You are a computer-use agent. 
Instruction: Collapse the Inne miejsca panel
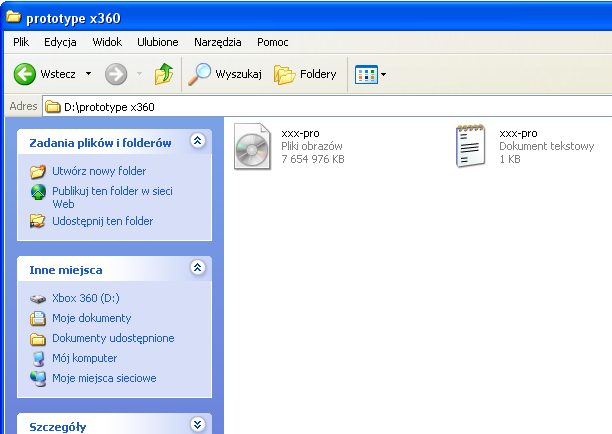(x=197, y=268)
